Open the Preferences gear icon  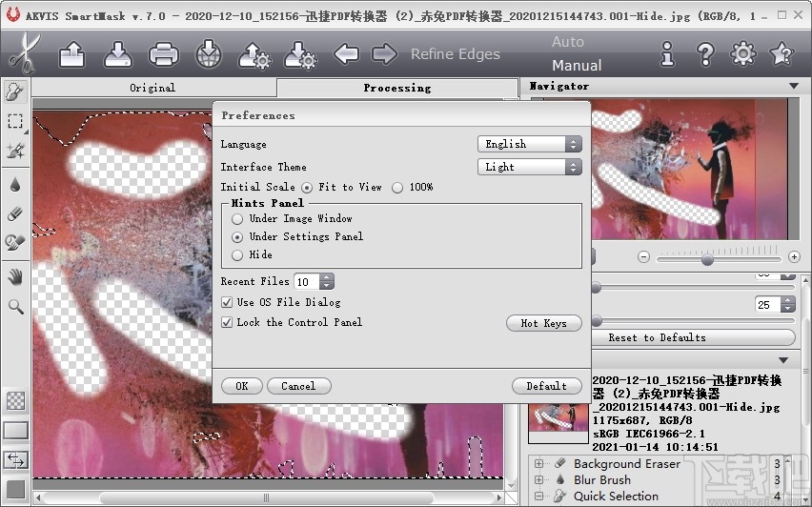pos(743,53)
